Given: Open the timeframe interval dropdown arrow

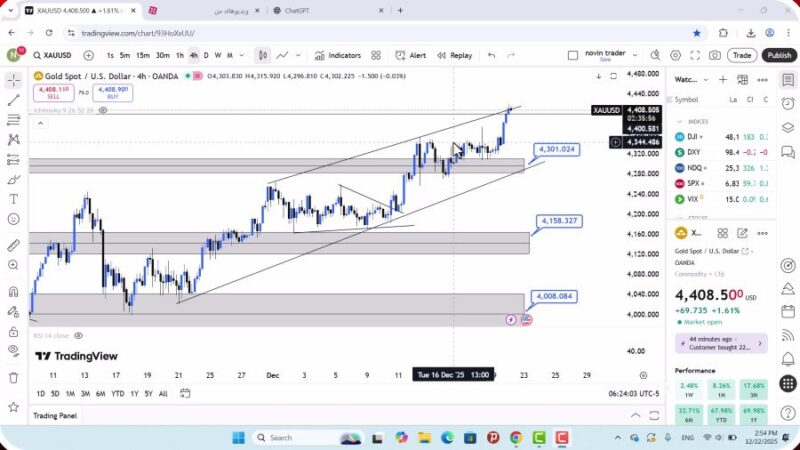Looking at the screenshot, I should tap(242, 56).
